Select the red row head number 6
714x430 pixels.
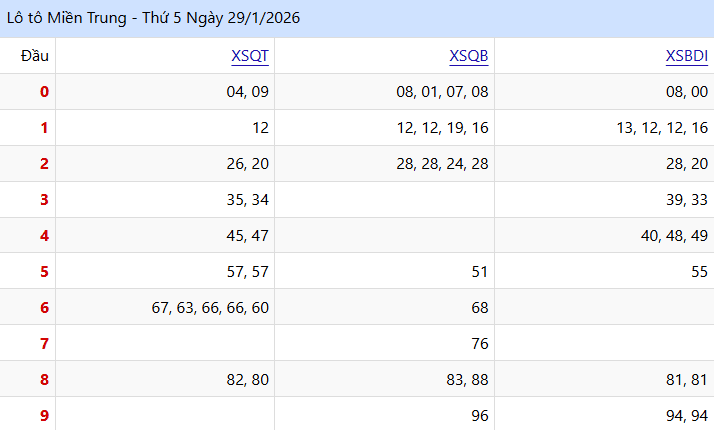pyautogui.click(x=44, y=308)
